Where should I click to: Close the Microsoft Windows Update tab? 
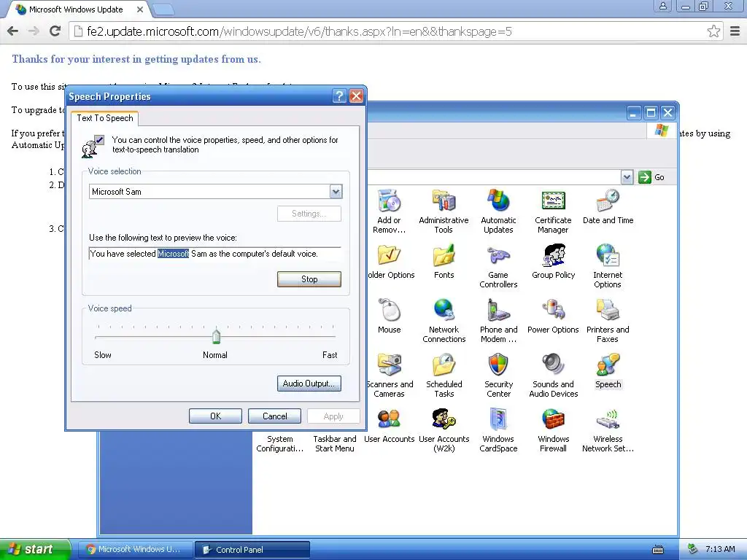pos(139,9)
